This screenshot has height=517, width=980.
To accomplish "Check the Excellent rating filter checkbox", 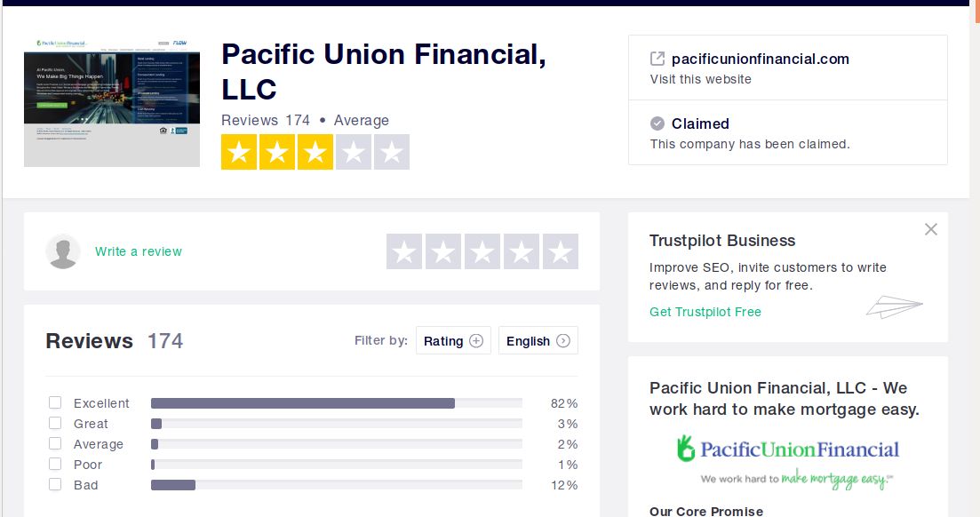I will (55, 402).
